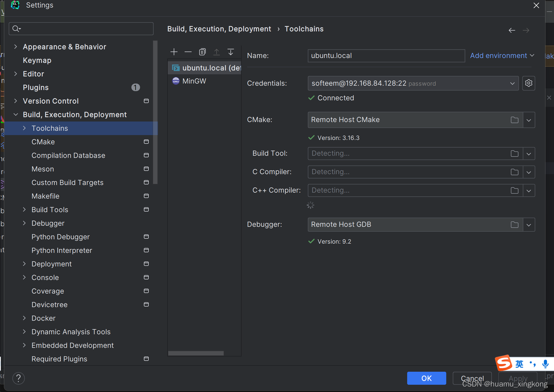Expand Deployment tree node
Screen dimensions: 554x392
coord(24,264)
